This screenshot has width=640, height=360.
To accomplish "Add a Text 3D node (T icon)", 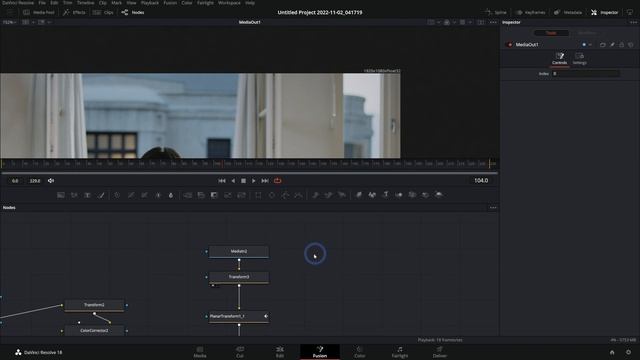I will coord(385,195).
